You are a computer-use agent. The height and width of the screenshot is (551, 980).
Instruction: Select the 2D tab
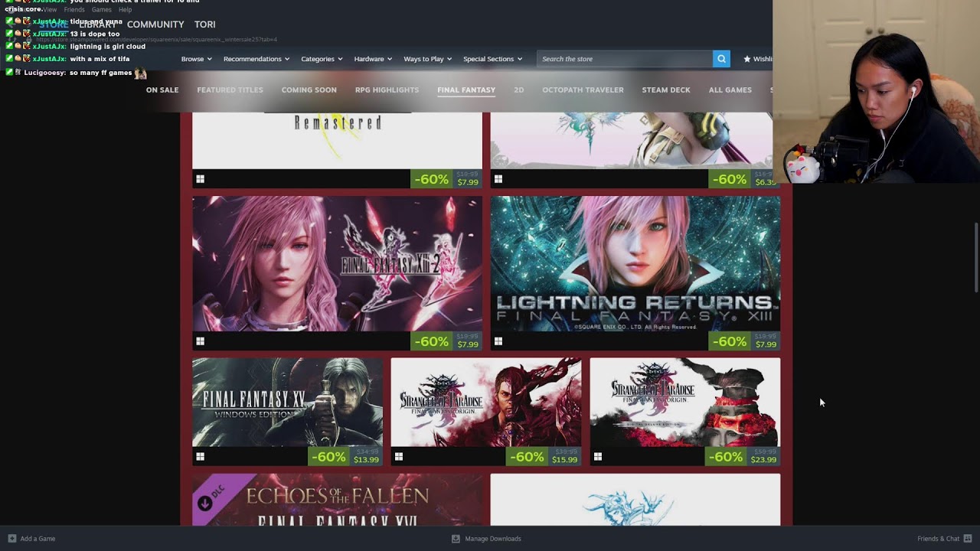pyautogui.click(x=519, y=90)
